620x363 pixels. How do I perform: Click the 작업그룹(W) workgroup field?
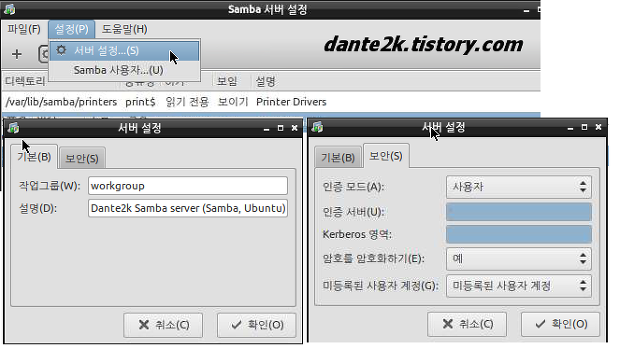188,186
